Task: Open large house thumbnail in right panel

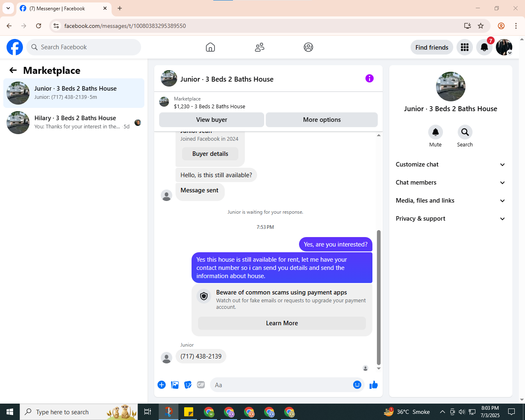Action: [x=451, y=87]
